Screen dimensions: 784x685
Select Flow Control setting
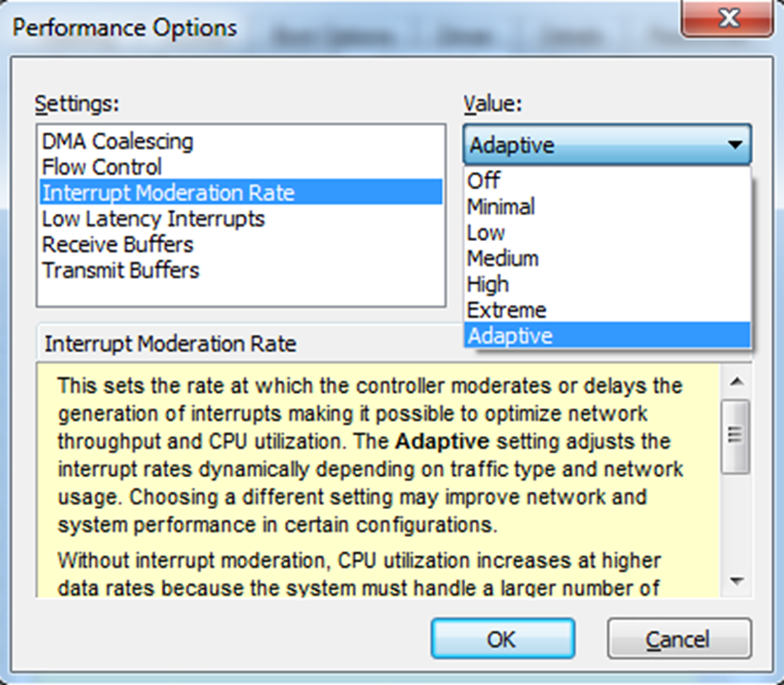[x=241, y=167]
